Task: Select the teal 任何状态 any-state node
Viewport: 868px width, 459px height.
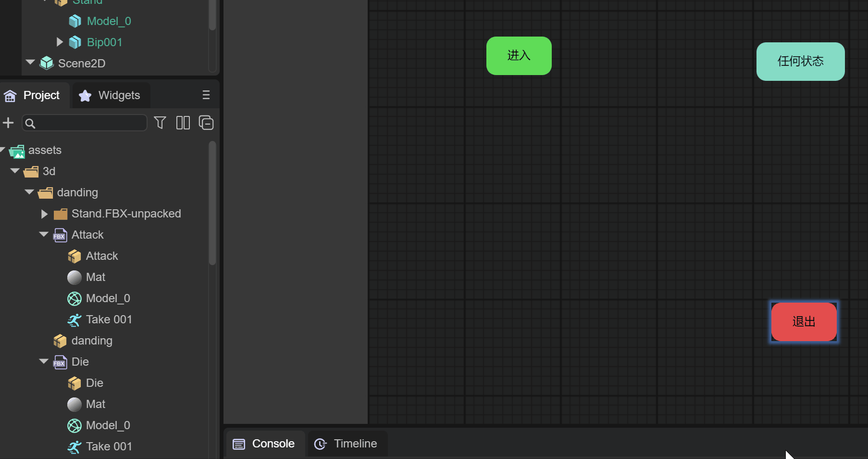Action: 800,62
